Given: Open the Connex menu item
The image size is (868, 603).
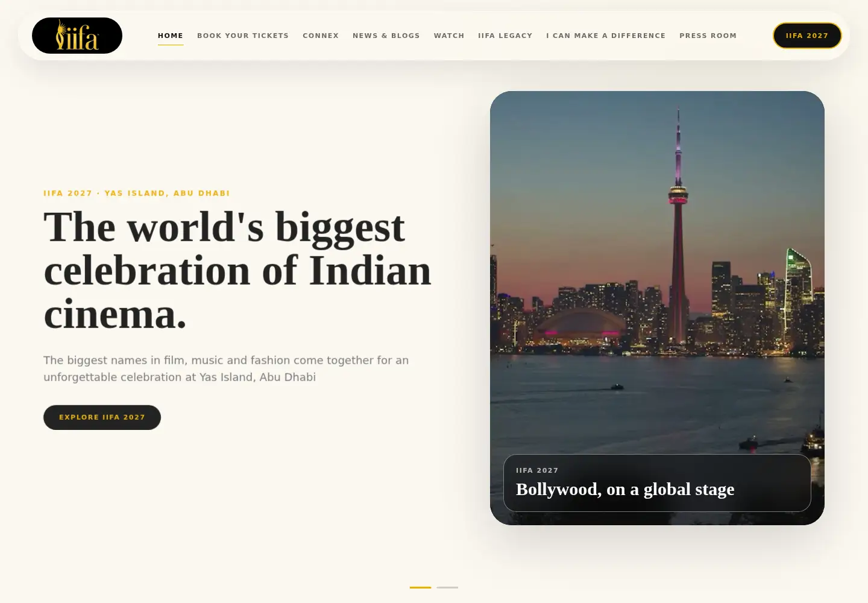Looking at the screenshot, I should click(321, 36).
